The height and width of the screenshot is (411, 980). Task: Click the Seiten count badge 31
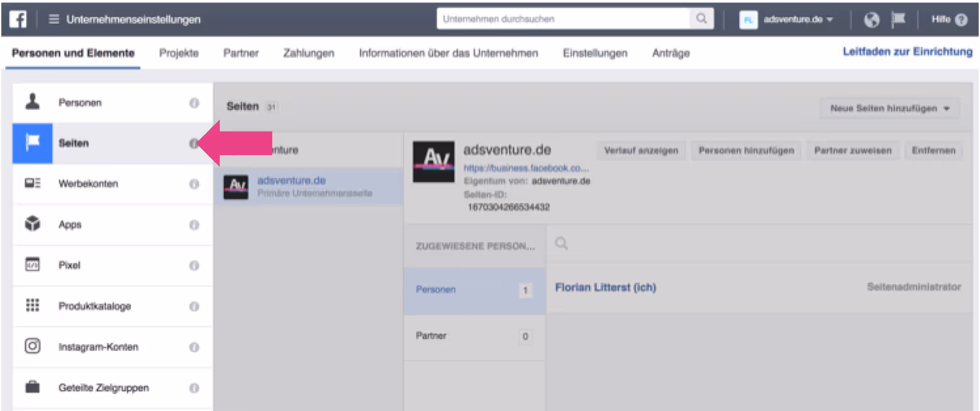pyautogui.click(x=271, y=107)
